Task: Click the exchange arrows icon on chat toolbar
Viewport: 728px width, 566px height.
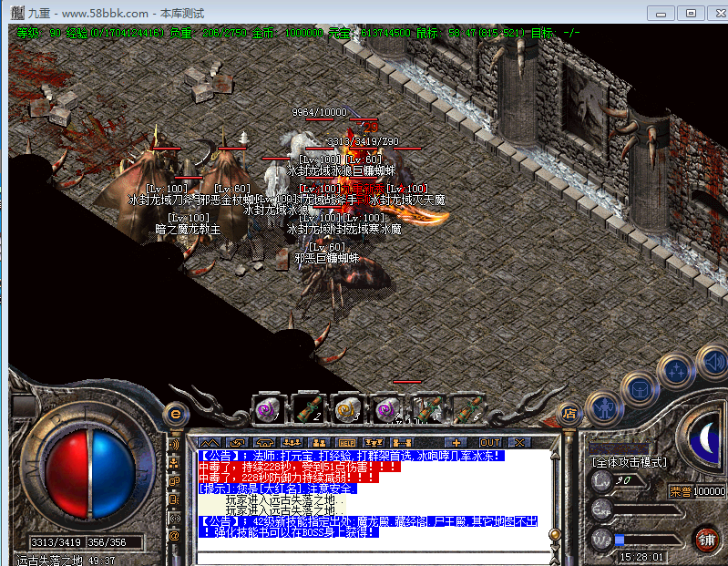Action: (237, 442)
